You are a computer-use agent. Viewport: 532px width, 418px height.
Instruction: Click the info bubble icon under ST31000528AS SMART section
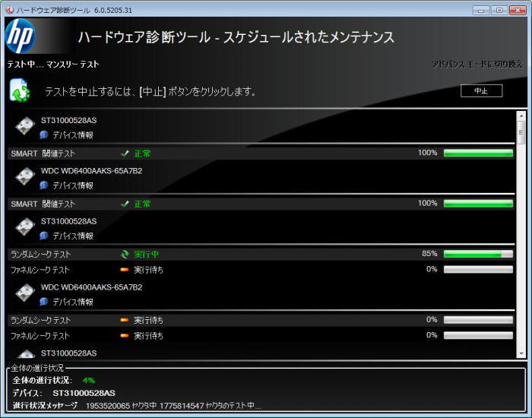44,135
